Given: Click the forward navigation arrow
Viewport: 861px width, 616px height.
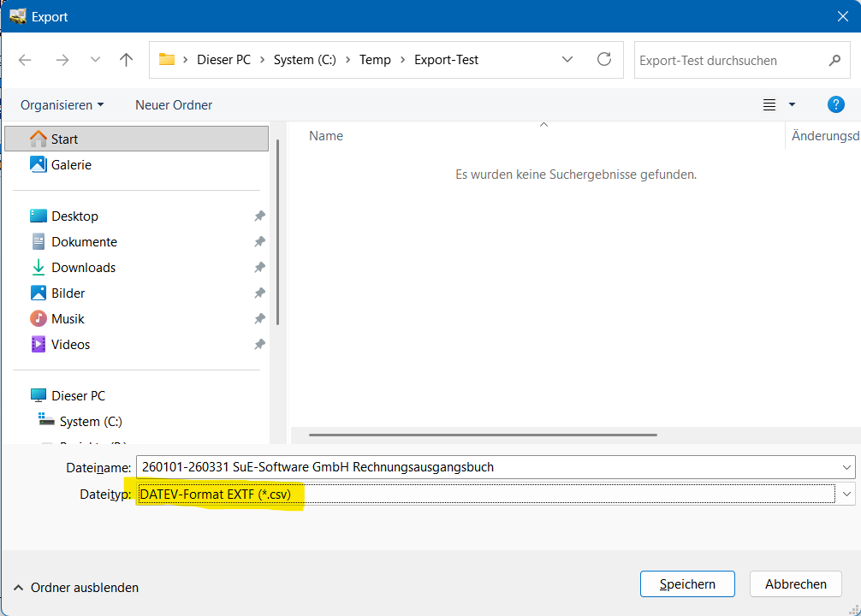Looking at the screenshot, I should [62, 60].
